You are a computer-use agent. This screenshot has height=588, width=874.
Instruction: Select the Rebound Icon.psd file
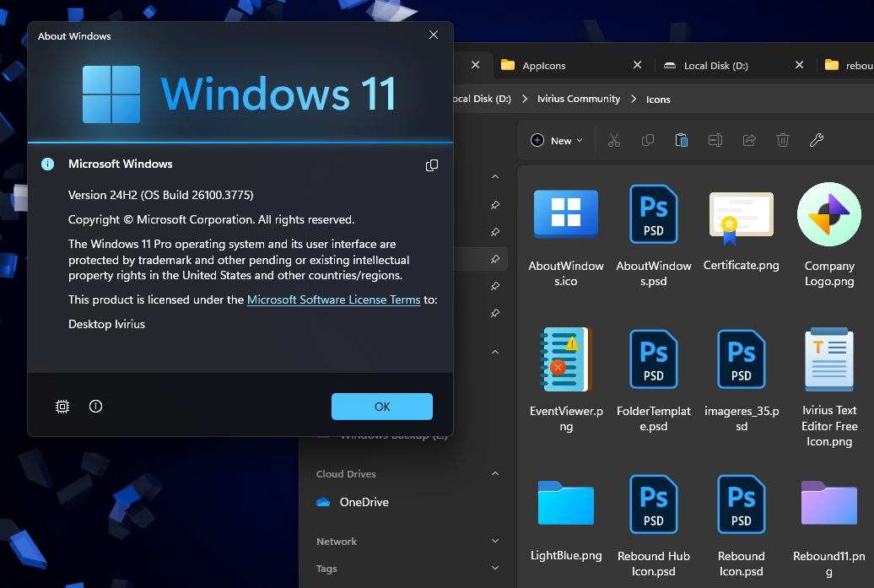[741, 526]
